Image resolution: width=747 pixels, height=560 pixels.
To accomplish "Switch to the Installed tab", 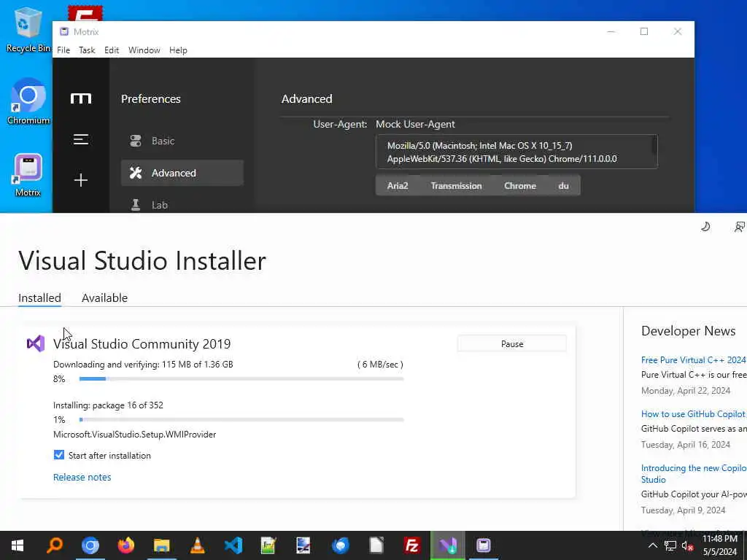I will 39,297.
